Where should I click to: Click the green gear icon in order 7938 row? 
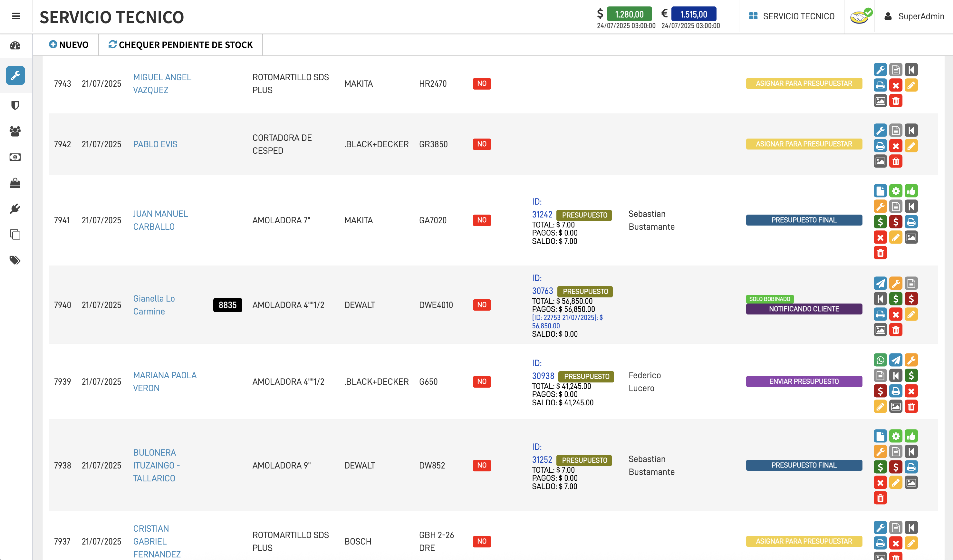[896, 436]
